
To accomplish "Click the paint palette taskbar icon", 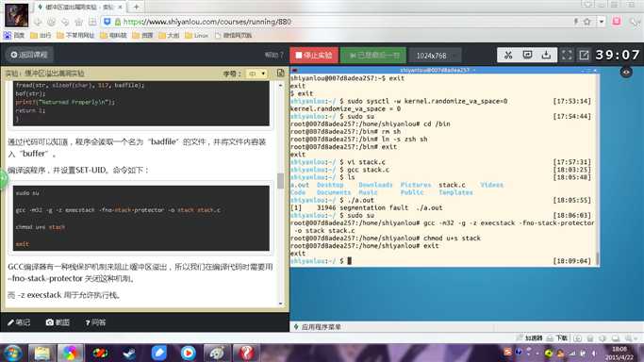I will [217, 354].
